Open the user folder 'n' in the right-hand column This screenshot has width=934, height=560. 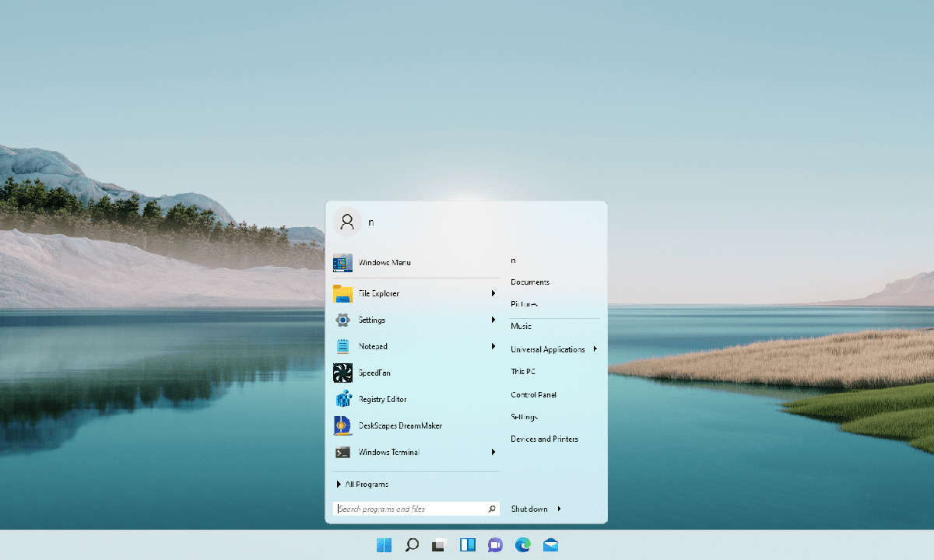point(513,260)
